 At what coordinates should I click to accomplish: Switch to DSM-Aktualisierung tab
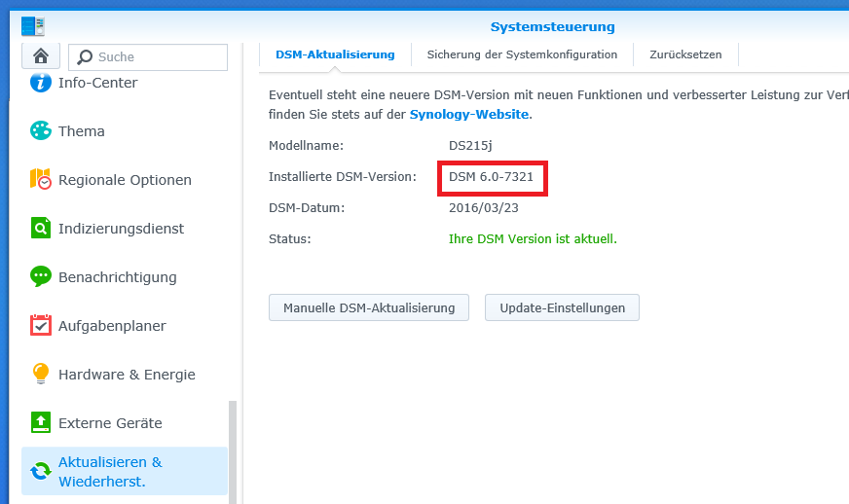pyautogui.click(x=335, y=54)
